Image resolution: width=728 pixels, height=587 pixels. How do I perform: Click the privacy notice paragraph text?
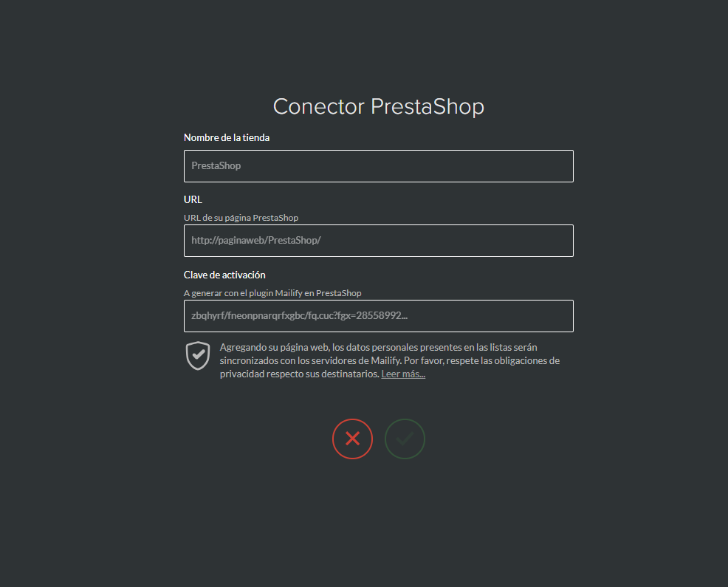pyautogui.click(x=390, y=360)
